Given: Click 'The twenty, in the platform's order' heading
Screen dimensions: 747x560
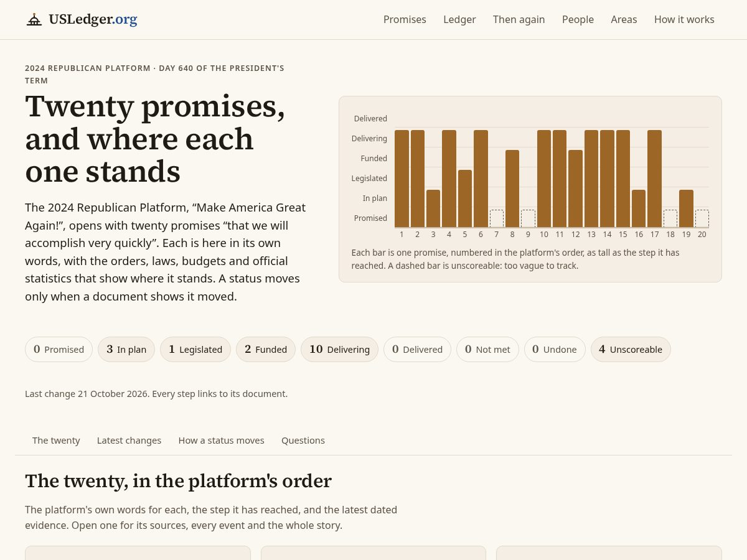Looking at the screenshot, I should (178, 481).
